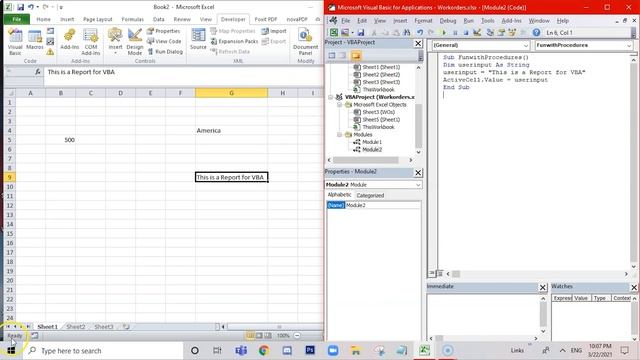This screenshot has width=640, height=360.
Task: Click Macro Security warning icon in Code group
Action: (50, 52)
